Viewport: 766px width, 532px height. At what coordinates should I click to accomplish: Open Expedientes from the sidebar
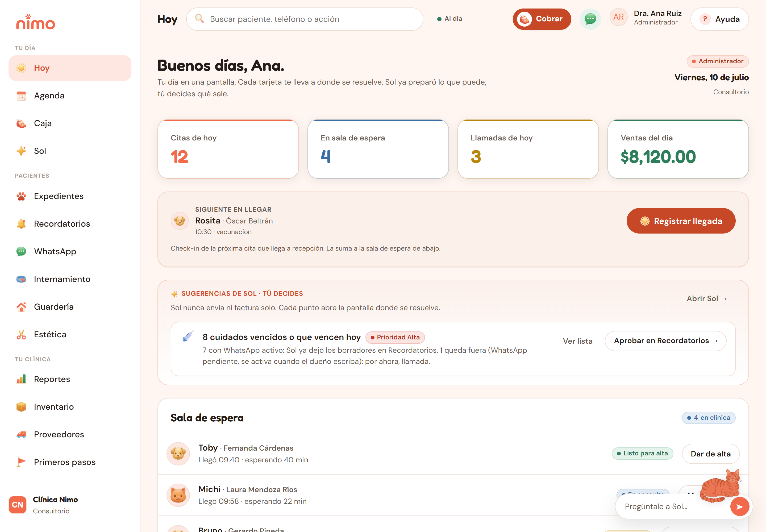point(70,196)
